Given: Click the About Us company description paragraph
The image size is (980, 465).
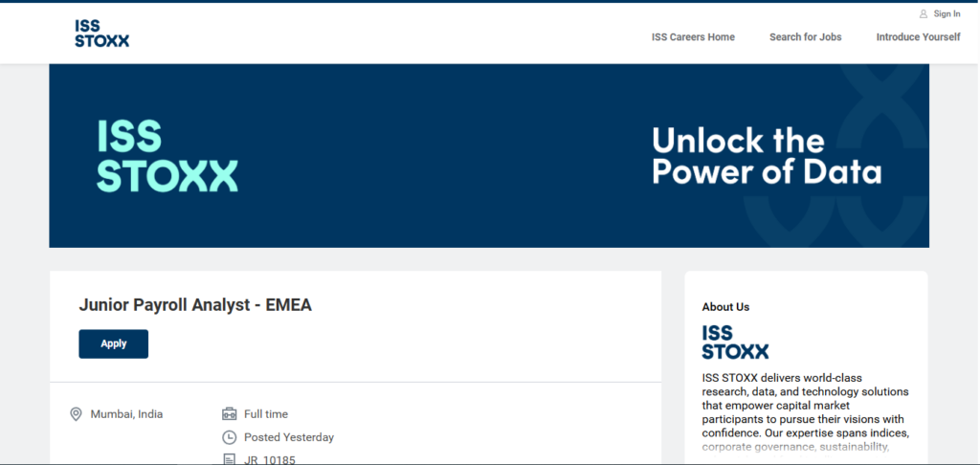Looking at the screenshot, I should (805, 415).
